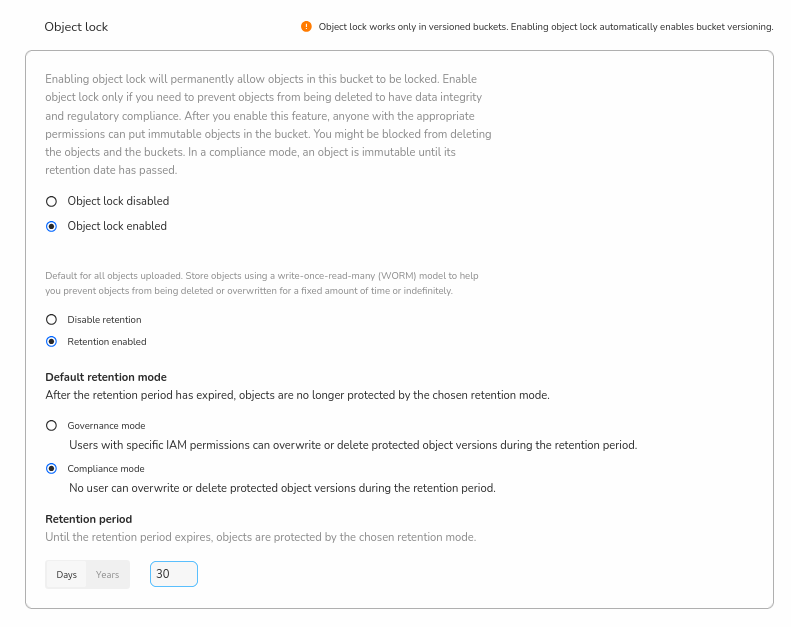
Task: Set retention unit to Days
Action: (x=67, y=574)
